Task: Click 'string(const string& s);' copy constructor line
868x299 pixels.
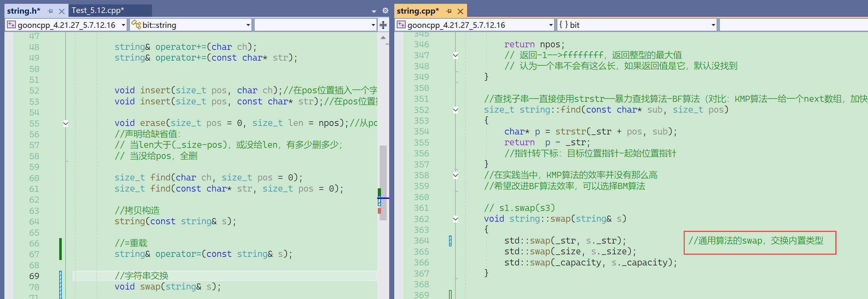Action: pyautogui.click(x=175, y=221)
